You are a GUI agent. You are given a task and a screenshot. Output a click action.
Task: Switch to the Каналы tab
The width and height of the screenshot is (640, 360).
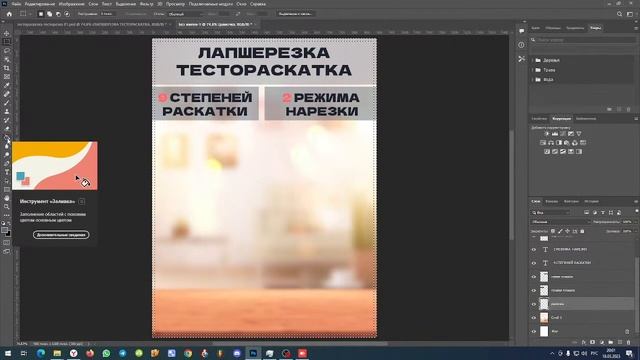(551, 201)
